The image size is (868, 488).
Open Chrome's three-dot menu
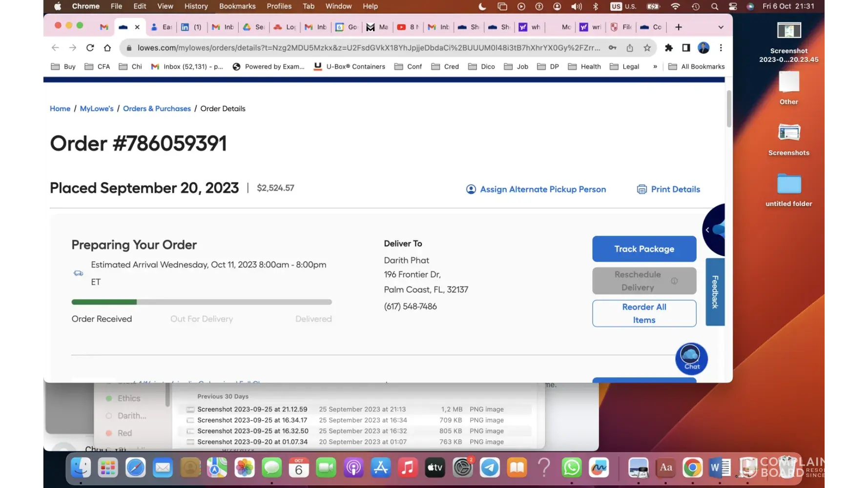pyautogui.click(x=721, y=48)
